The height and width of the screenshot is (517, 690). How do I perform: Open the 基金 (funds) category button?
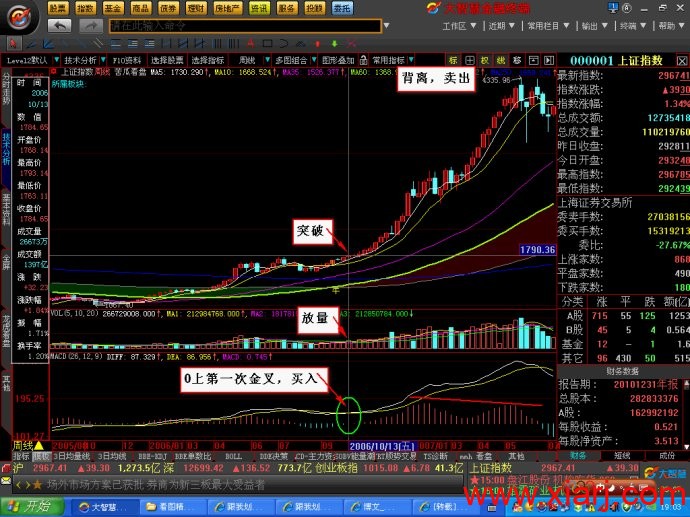pos(113,8)
